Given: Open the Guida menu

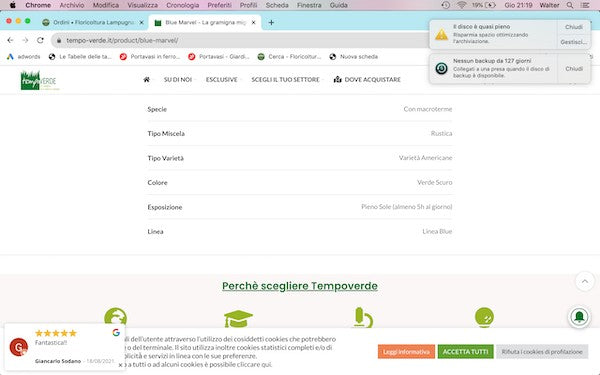Looking at the screenshot, I should pyautogui.click(x=338, y=5).
